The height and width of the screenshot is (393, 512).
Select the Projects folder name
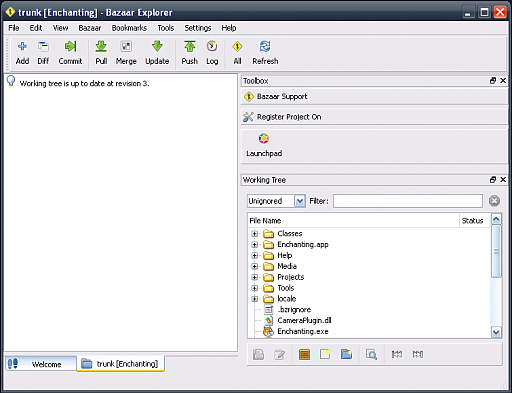tap(291, 277)
